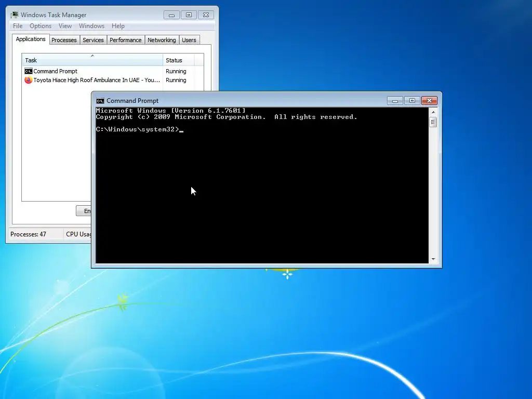Click the Firefox icon in task list
Image resolution: width=532 pixels, height=399 pixels.
click(29, 80)
